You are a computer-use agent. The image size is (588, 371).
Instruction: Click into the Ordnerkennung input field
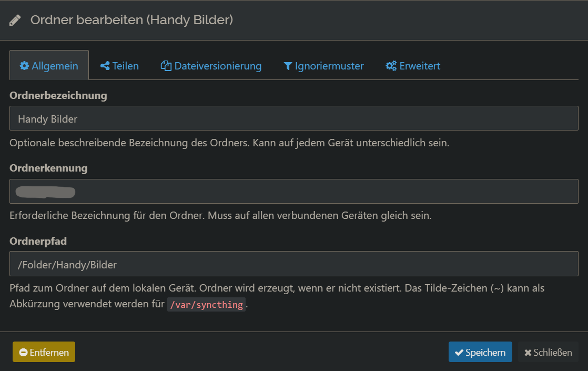coord(294,192)
